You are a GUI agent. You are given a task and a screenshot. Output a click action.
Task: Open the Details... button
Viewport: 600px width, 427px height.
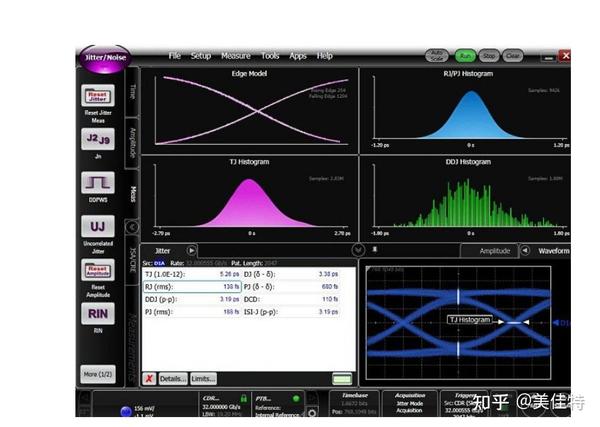[173, 379]
